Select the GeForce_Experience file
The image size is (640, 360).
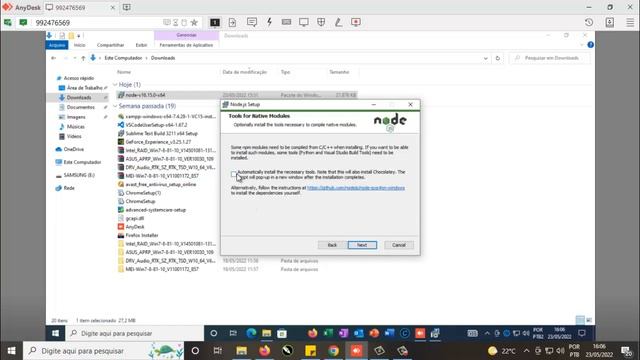point(158,142)
